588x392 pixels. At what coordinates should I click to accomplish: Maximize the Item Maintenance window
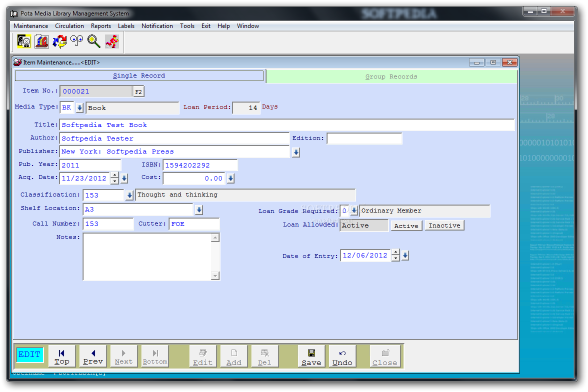[493, 62]
